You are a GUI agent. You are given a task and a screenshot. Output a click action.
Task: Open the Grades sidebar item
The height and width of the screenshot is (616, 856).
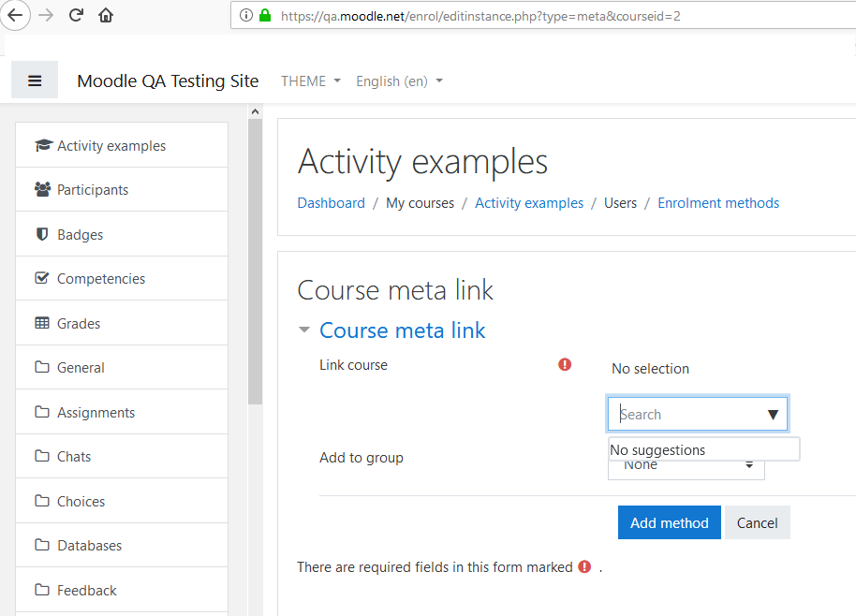(122, 323)
